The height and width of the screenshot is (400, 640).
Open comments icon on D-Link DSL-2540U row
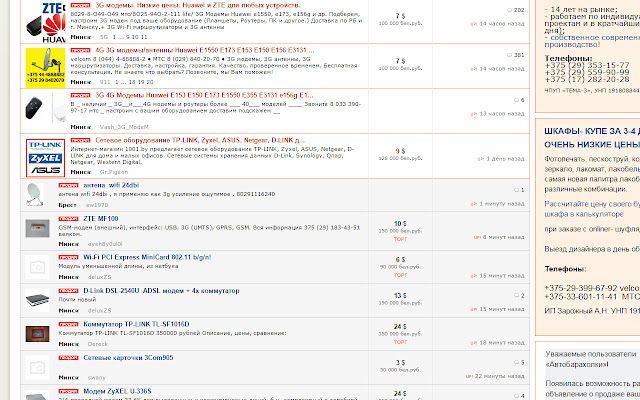pyautogui.click(x=516, y=295)
